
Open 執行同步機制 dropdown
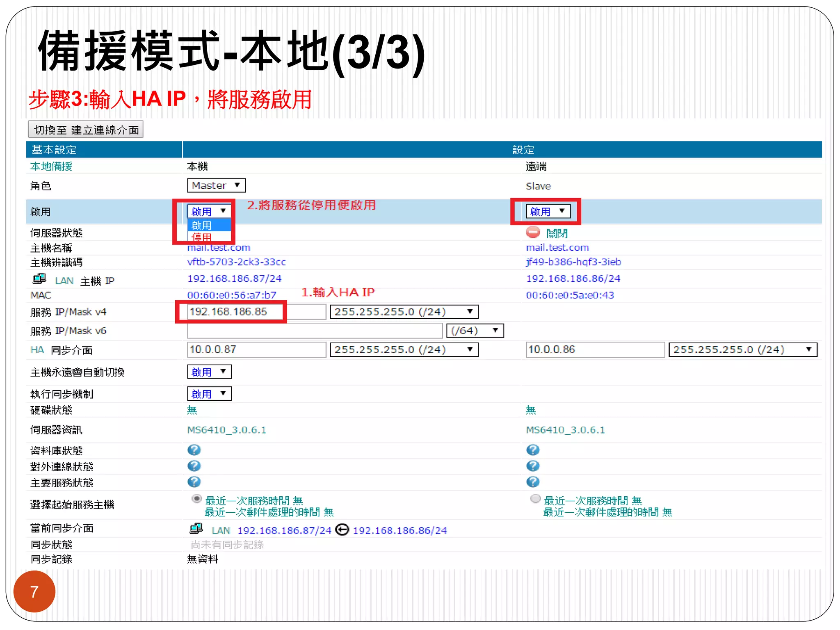tap(209, 394)
